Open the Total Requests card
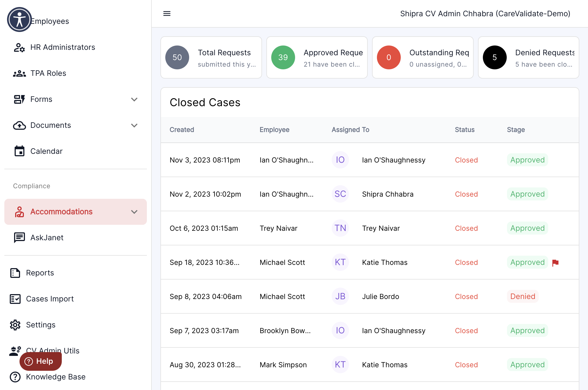The width and height of the screenshot is (588, 390). (211, 57)
